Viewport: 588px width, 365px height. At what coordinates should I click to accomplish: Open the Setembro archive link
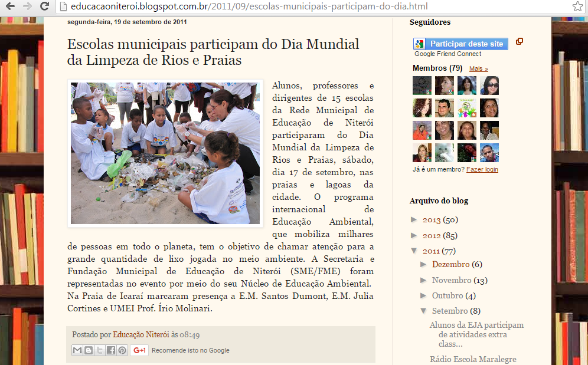click(x=450, y=311)
